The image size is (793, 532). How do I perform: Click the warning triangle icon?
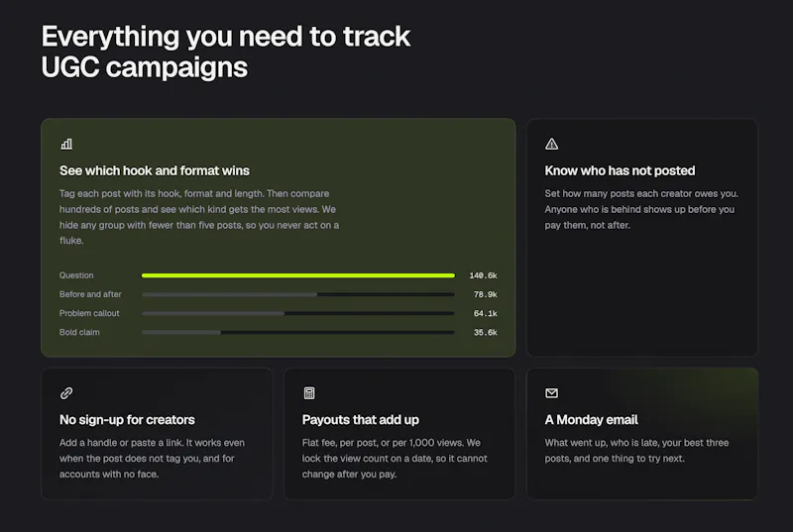[x=551, y=144]
